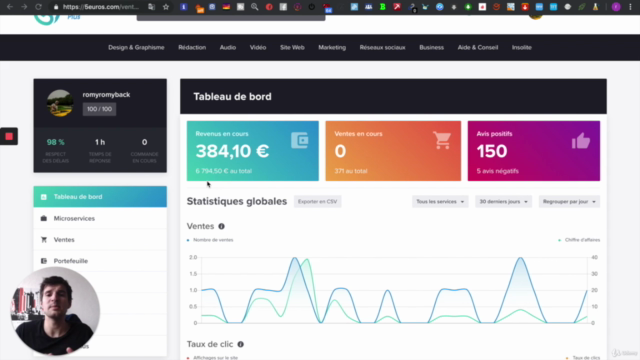Open the Regrouper par jour dropdown
The height and width of the screenshot is (360, 640).
569,202
